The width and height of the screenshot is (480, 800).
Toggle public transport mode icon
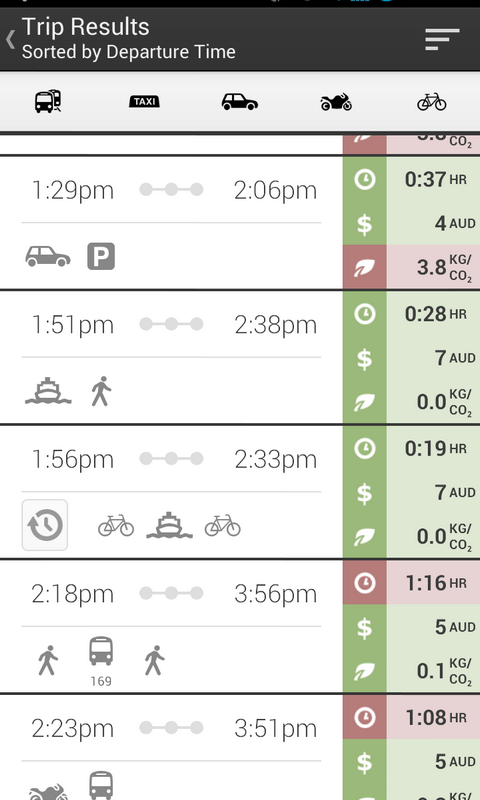coord(48,101)
